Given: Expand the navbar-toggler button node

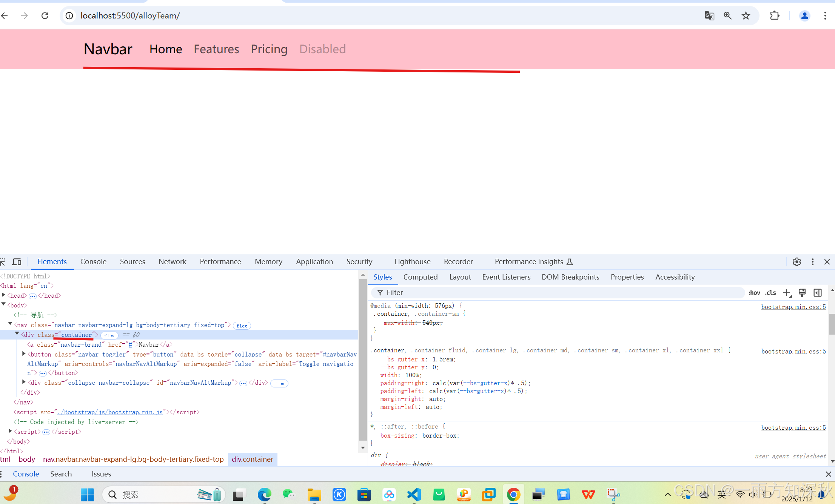Looking at the screenshot, I should 24,354.
